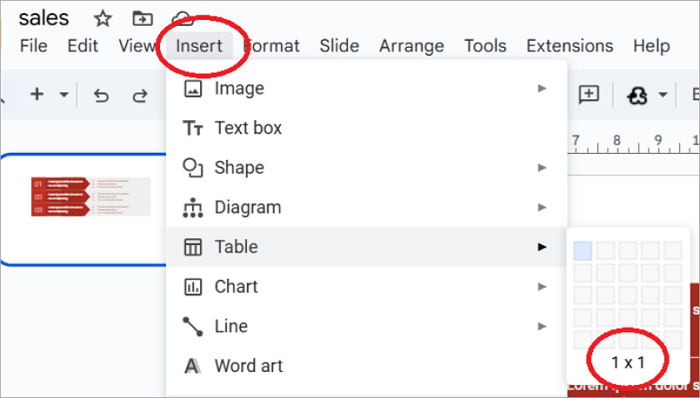Click the Table grid icon in the menu
Image resolution: width=700 pixels, height=398 pixels.
click(x=193, y=247)
